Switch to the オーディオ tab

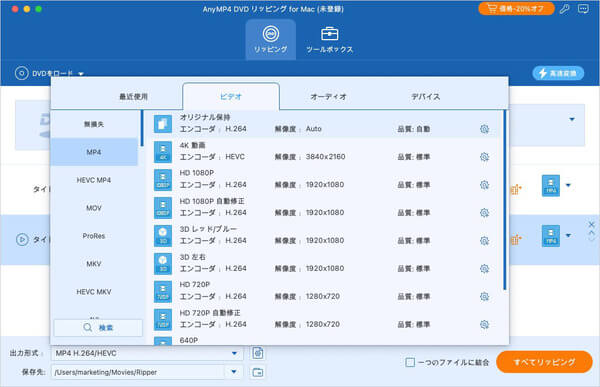tap(328, 96)
